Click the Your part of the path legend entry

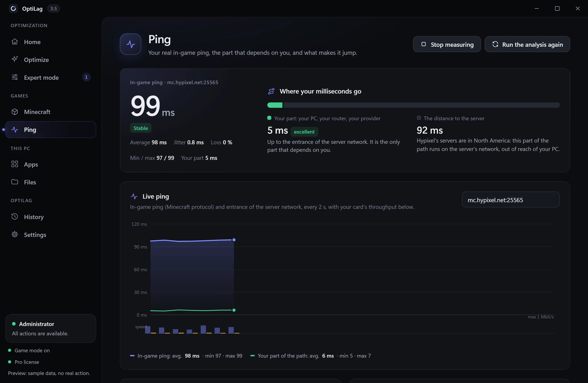tap(310, 356)
